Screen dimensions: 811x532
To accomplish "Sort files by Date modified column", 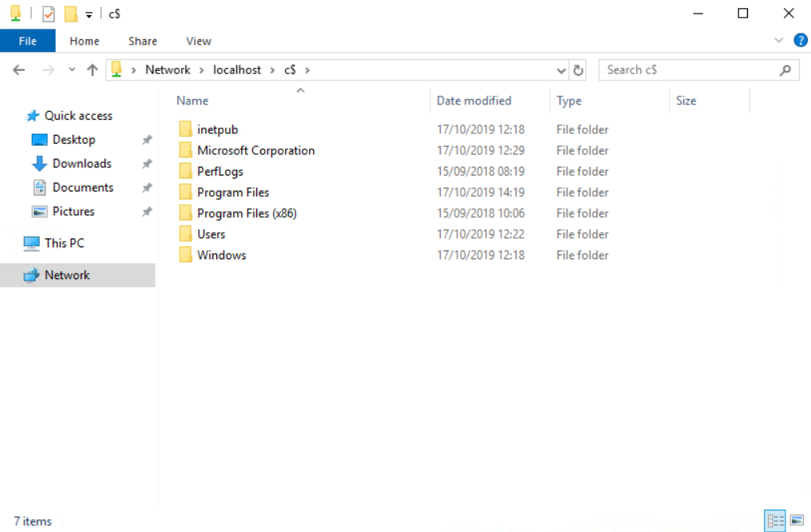I will [474, 100].
